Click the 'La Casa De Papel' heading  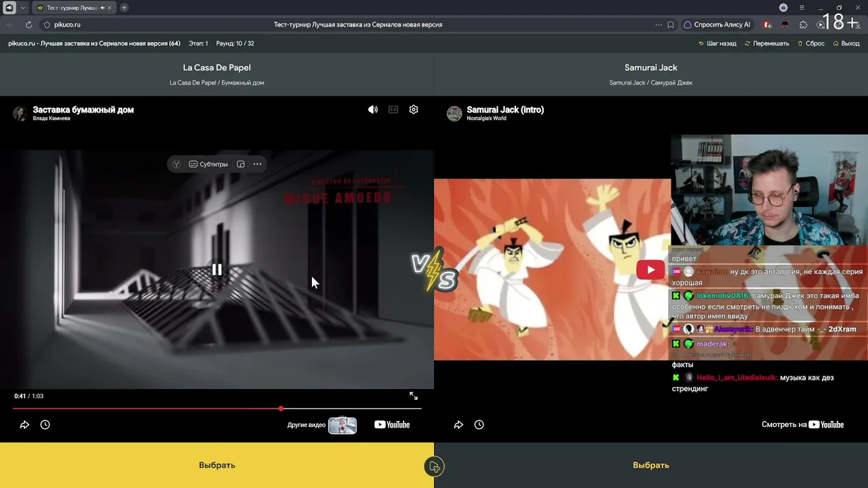(217, 68)
